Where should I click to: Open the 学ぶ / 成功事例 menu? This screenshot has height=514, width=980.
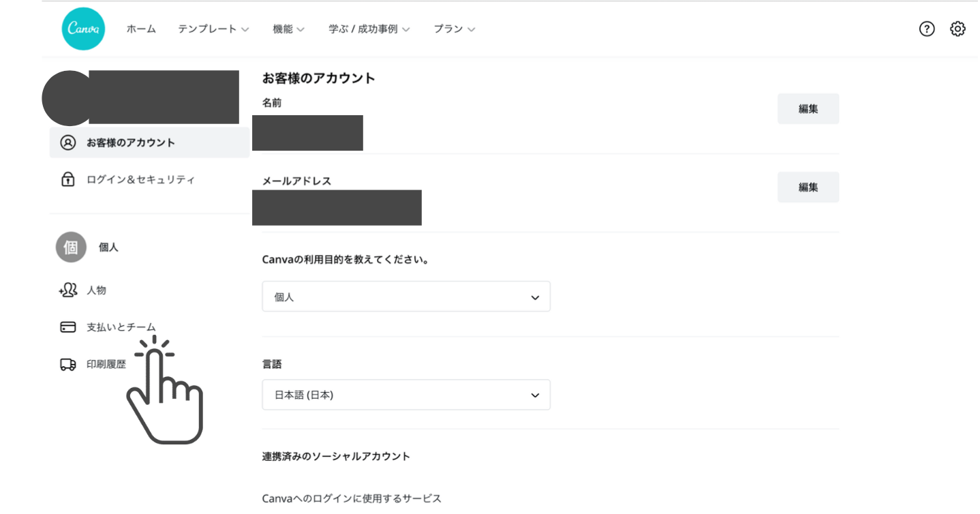pos(369,29)
